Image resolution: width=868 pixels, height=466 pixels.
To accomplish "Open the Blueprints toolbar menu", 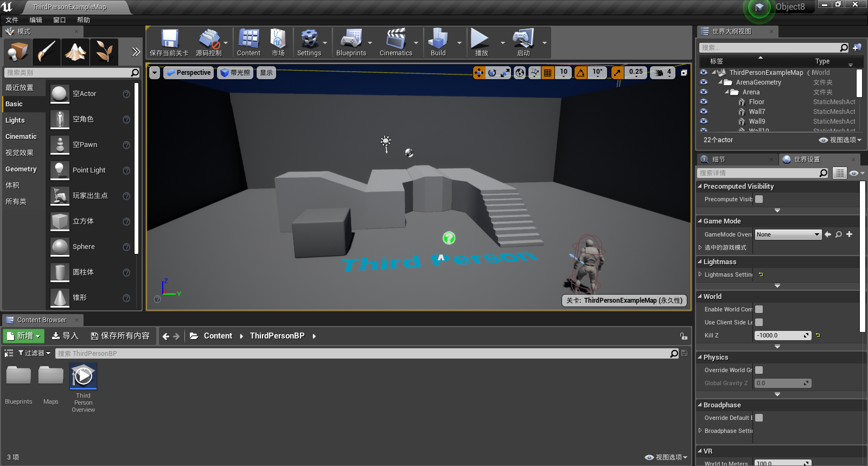I will pyautogui.click(x=351, y=43).
